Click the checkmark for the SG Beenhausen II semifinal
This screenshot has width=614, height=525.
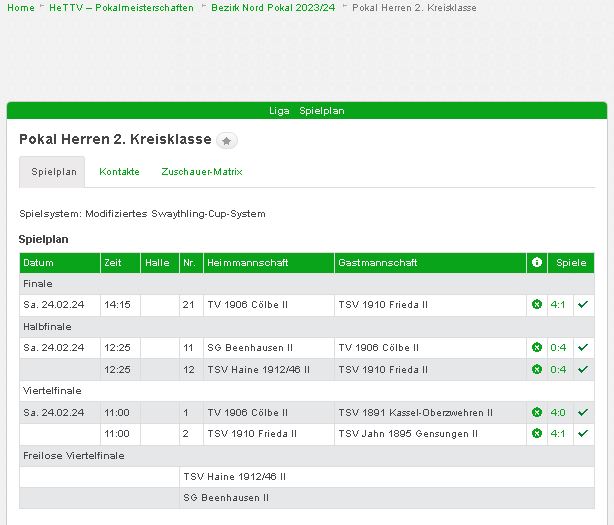[x=583, y=347]
